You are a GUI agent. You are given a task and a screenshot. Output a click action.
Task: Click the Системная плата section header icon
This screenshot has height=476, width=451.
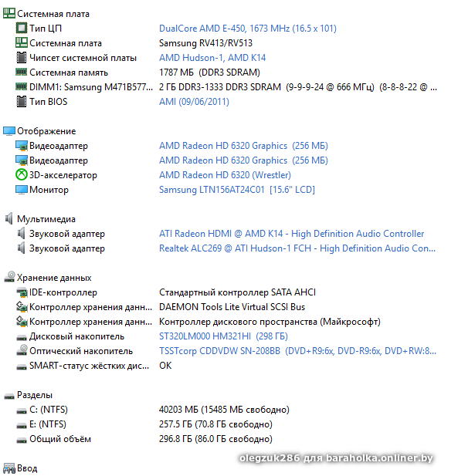tap(9, 13)
